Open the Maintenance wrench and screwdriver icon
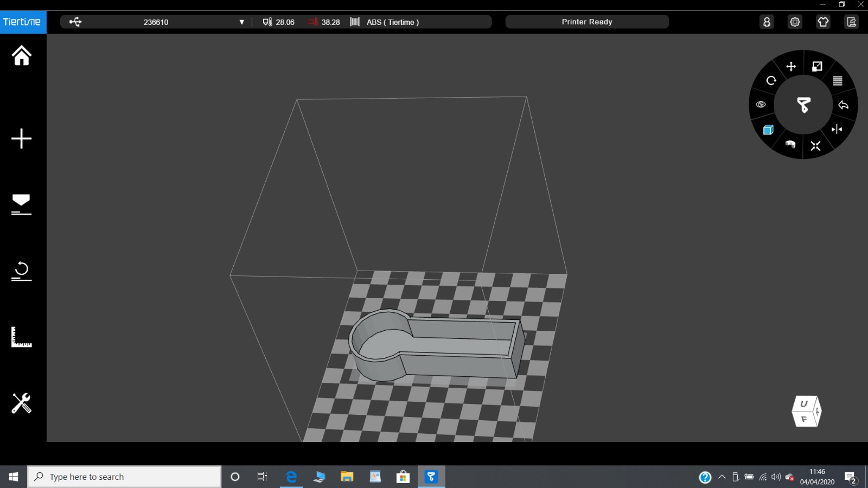The image size is (868, 488). click(x=22, y=403)
